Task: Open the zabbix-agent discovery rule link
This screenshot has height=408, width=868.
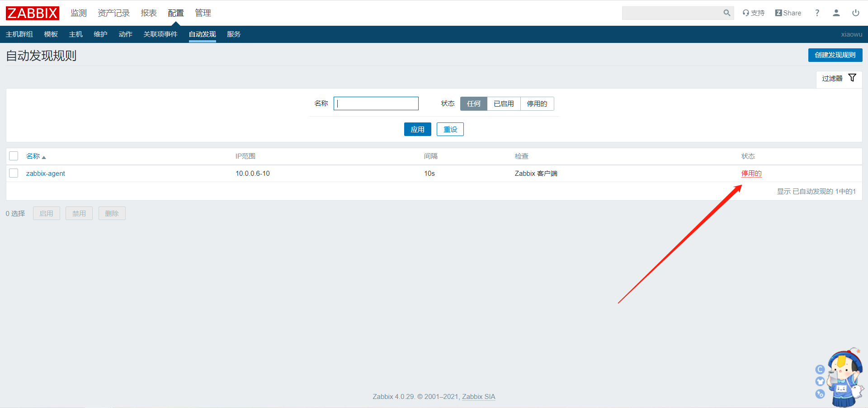Action: pos(46,174)
